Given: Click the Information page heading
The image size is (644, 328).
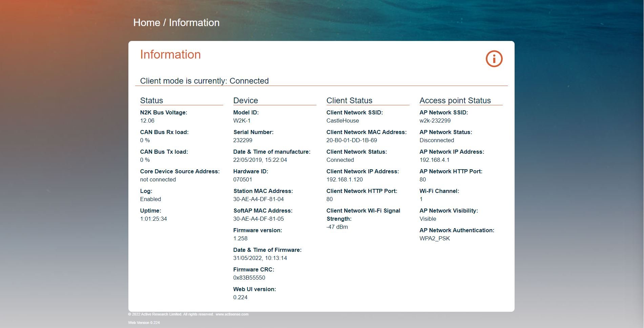Looking at the screenshot, I should coord(170,54).
